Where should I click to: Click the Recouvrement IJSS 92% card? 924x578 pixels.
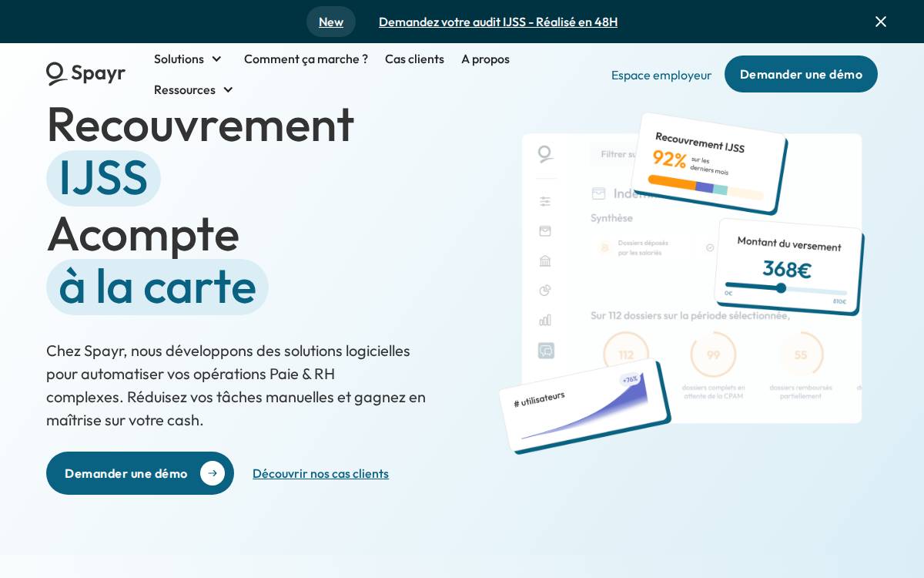(x=709, y=163)
